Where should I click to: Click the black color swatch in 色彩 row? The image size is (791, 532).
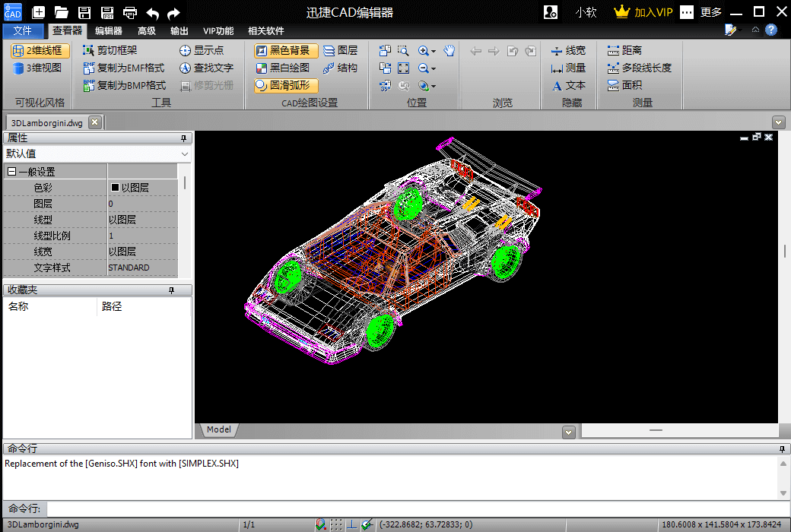[115, 188]
